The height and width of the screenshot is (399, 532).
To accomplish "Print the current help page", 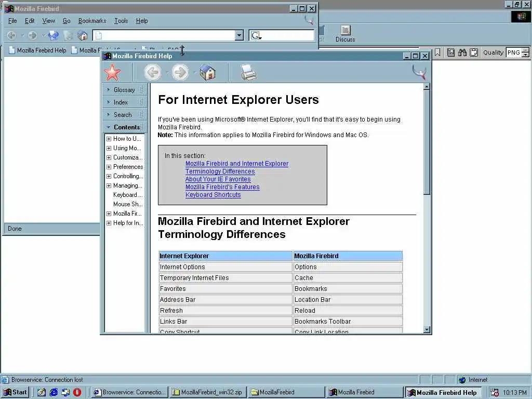I will [249, 72].
